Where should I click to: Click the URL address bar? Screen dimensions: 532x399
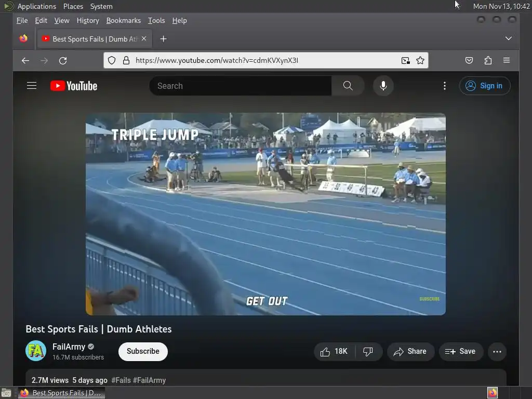[x=266, y=60]
